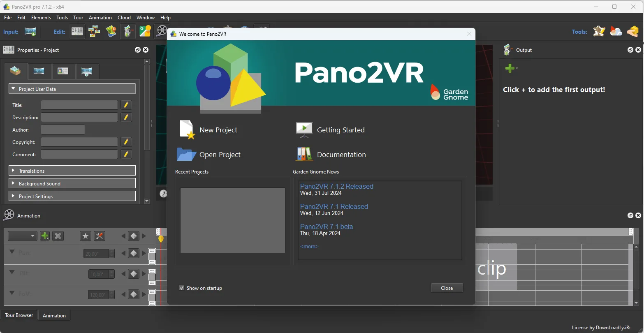This screenshot has height=333, width=644.
Task: Open the Cloud menu
Action: pyautogui.click(x=124, y=18)
